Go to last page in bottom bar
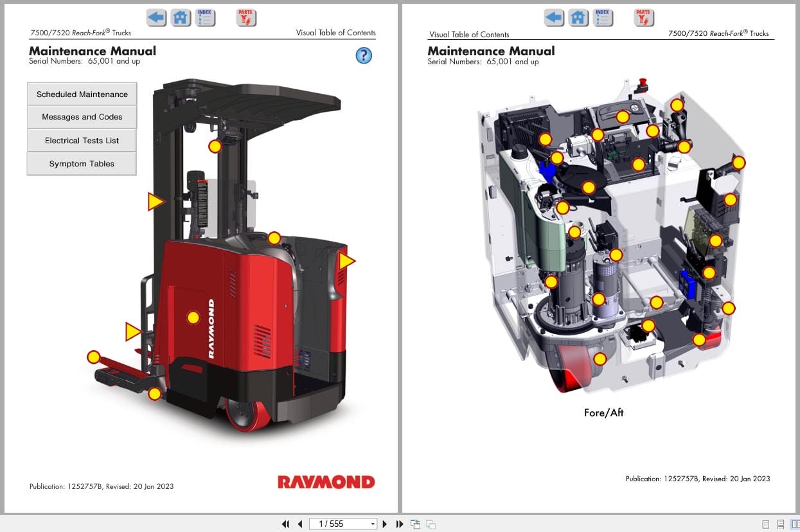 point(399,524)
